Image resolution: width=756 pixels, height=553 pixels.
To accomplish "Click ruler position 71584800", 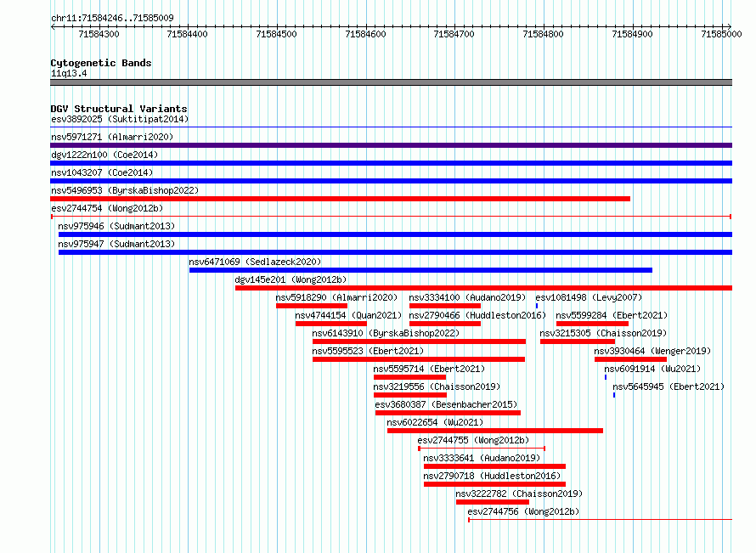I will pos(544,34).
